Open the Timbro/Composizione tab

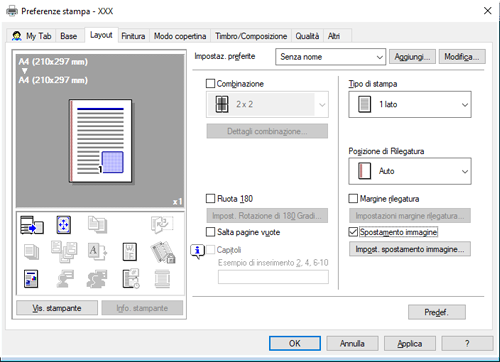(x=251, y=36)
